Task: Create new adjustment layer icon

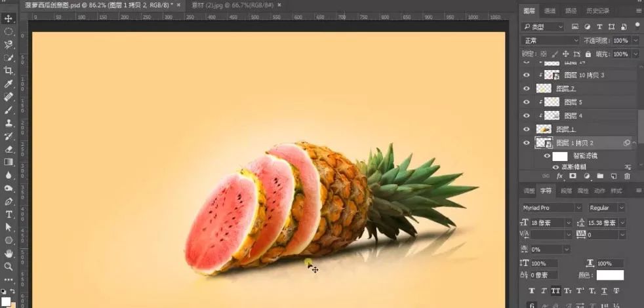Action: (586, 176)
